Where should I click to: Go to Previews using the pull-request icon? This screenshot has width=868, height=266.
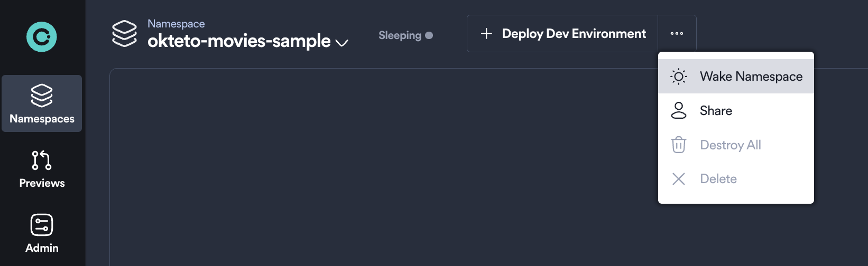pos(42,160)
